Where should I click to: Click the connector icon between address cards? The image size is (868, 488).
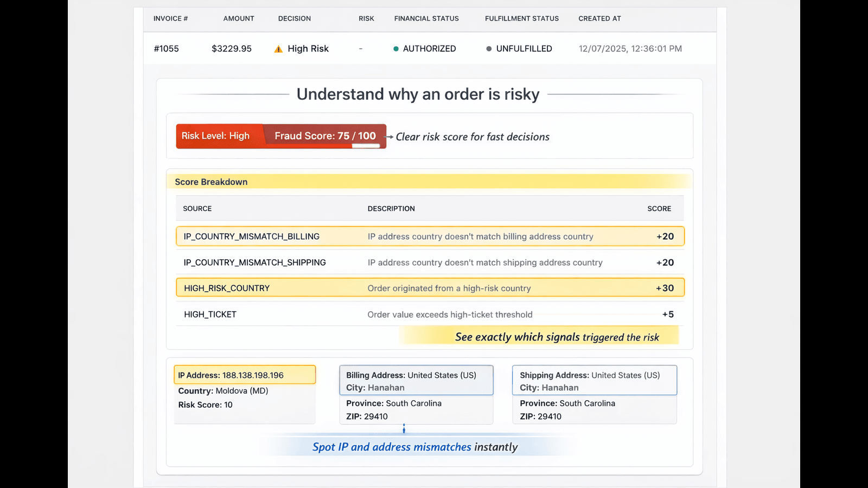coord(404,428)
